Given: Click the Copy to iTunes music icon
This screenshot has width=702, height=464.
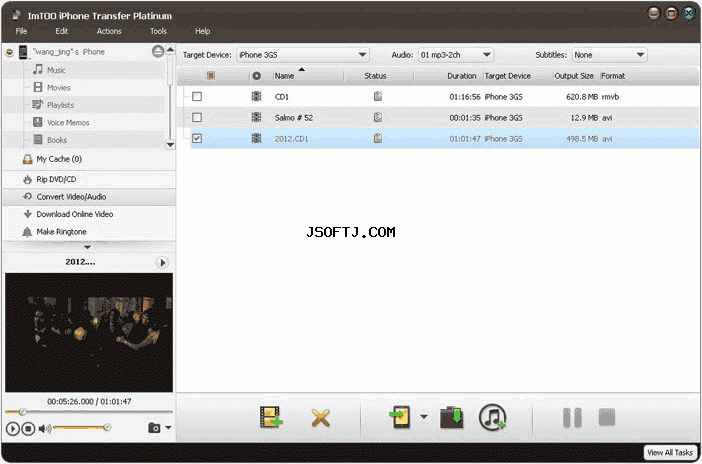Looking at the screenshot, I should 492,417.
